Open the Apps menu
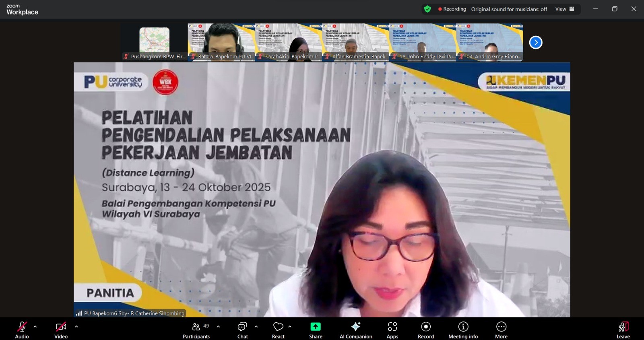 (x=392, y=330)
